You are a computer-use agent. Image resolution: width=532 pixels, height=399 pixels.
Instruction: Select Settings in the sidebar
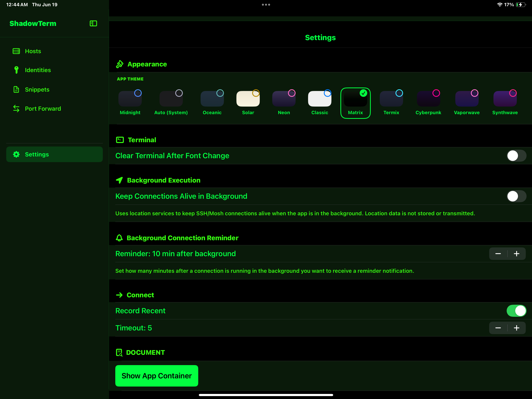click(x=55, y=154)
